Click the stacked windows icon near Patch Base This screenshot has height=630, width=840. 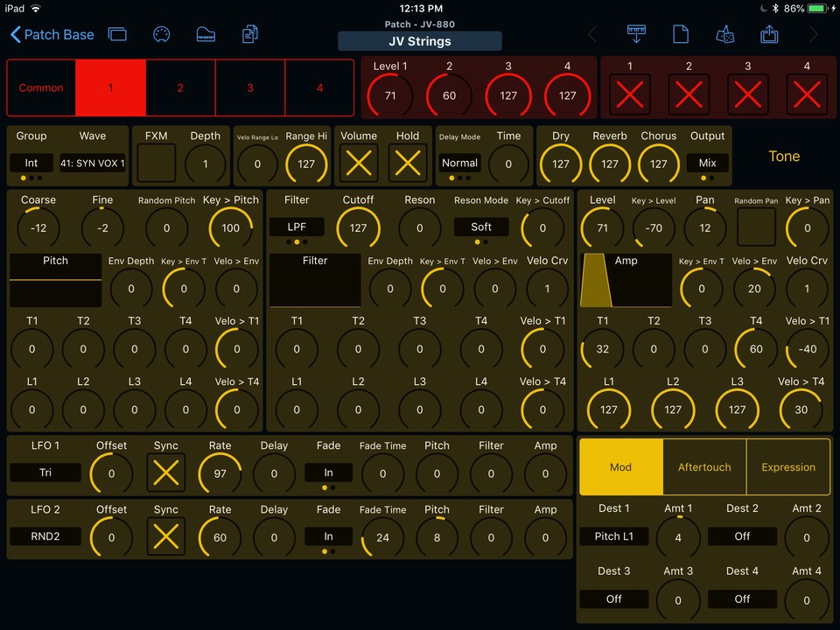118,34
